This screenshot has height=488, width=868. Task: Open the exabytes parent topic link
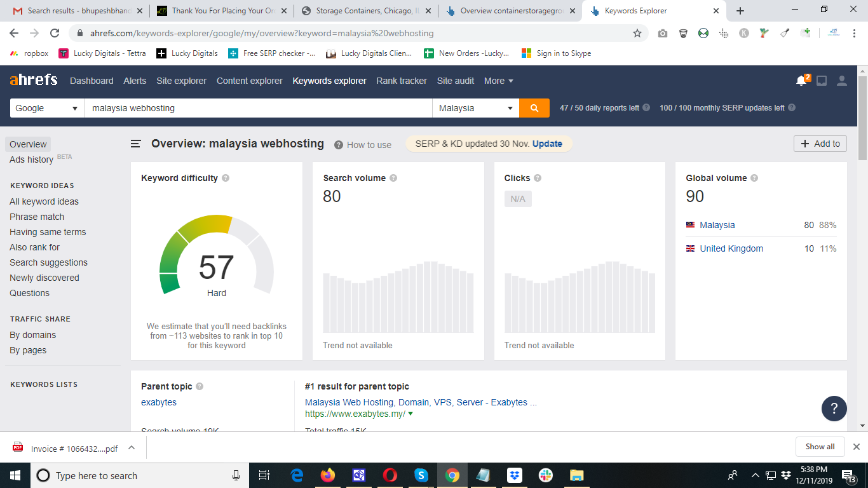[x=159, y=402]
